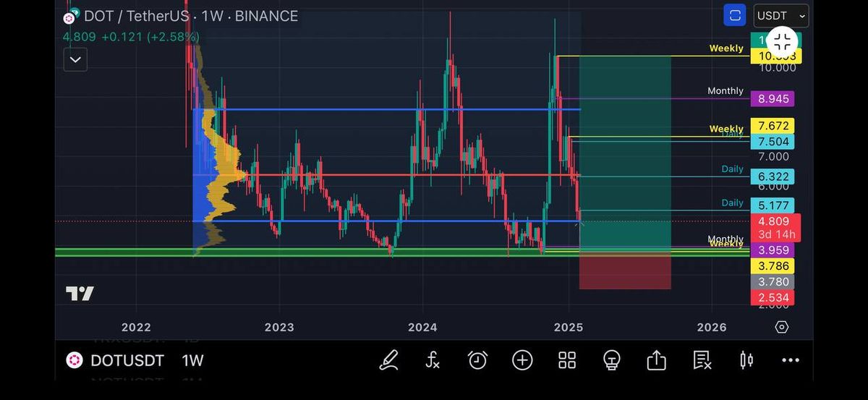The image size is (868, 400).
Task: Click the red 4.809 current price label
Action: (773, 221)
